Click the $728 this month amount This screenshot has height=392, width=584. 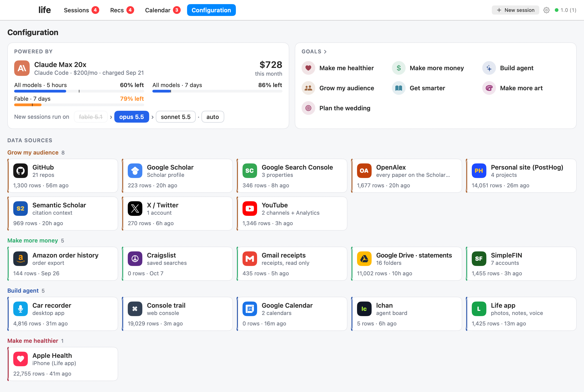(271, 65)
